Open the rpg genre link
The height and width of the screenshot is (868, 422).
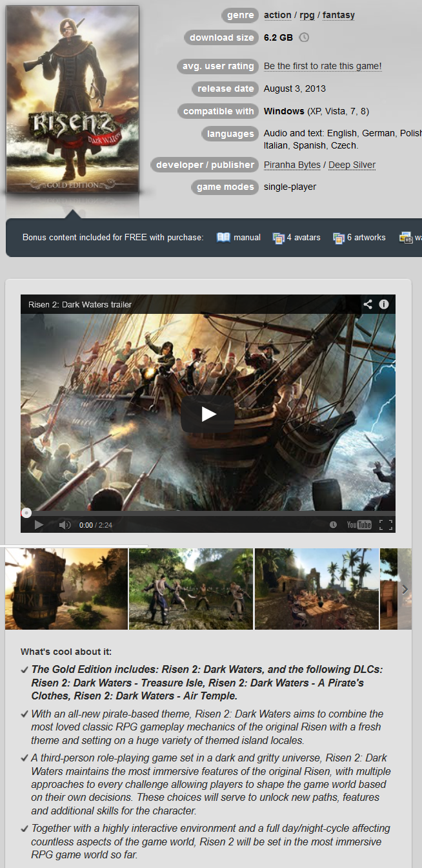307,15
